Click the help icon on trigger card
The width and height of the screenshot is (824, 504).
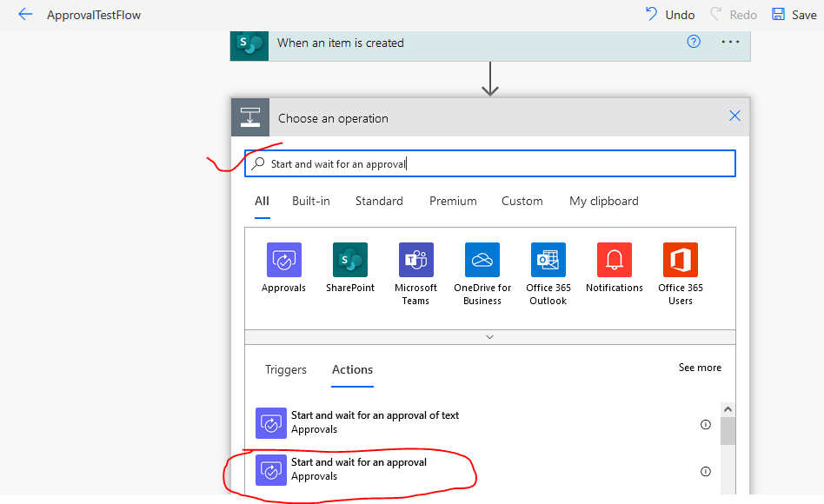point(694,42)
